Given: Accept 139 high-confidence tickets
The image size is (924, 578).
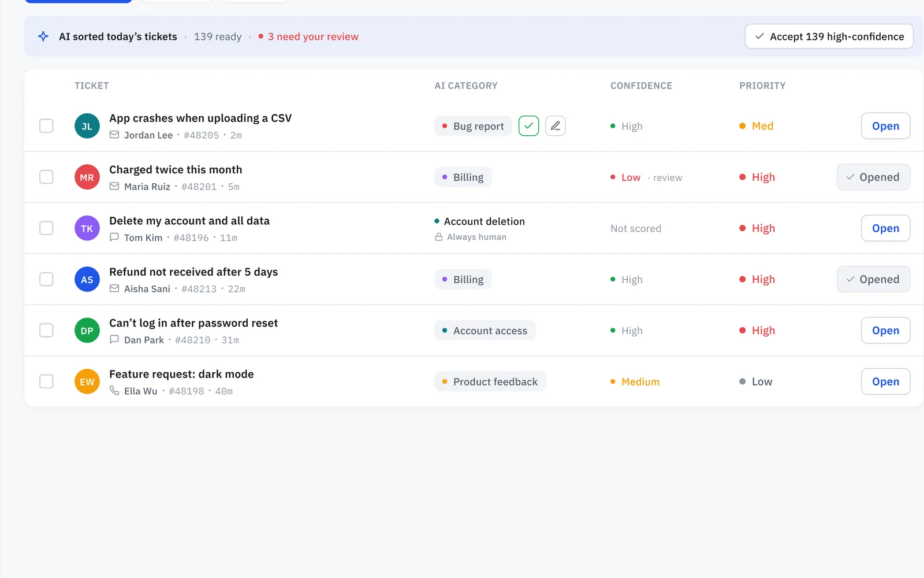Looking at the screenshot, I should coord(829,36).
